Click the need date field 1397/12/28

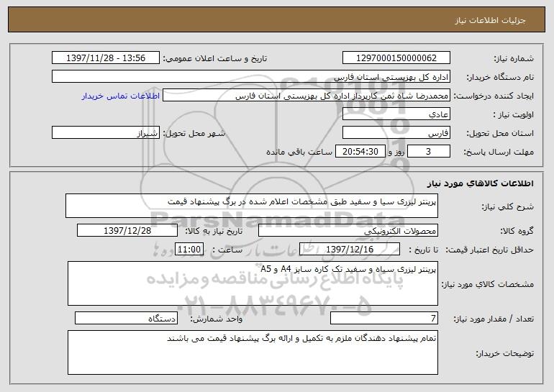(127, 231)
